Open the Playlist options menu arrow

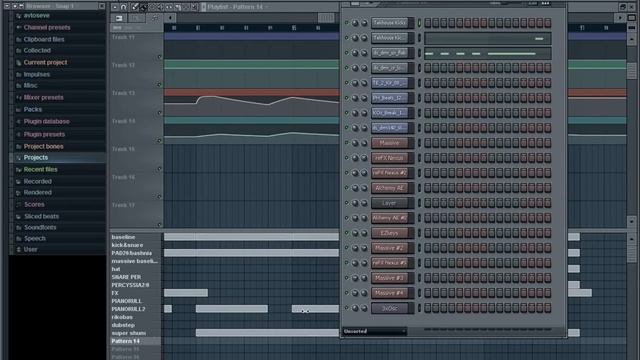point(115,7)
